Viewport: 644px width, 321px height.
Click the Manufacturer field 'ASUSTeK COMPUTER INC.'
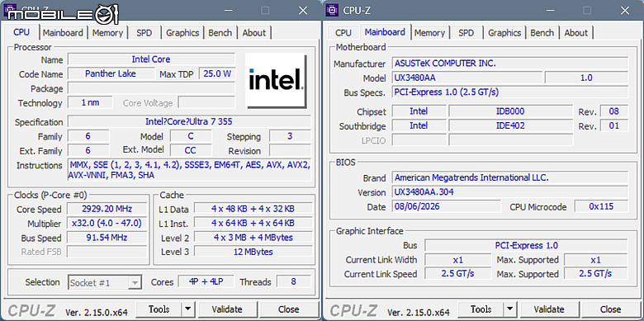pos(509,64)
